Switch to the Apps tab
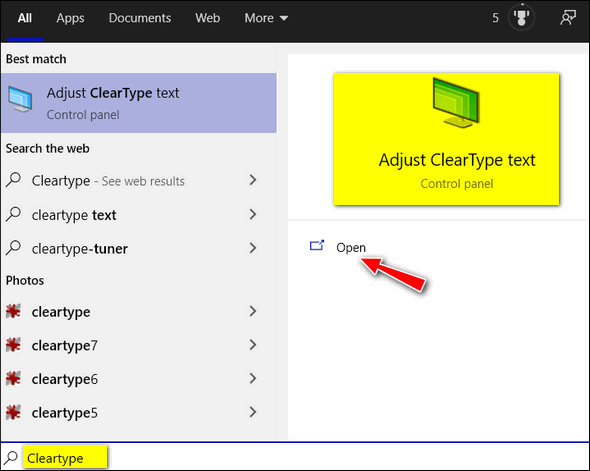The height and width of the screenshot is (471, 590). click(x=70, y=18)
